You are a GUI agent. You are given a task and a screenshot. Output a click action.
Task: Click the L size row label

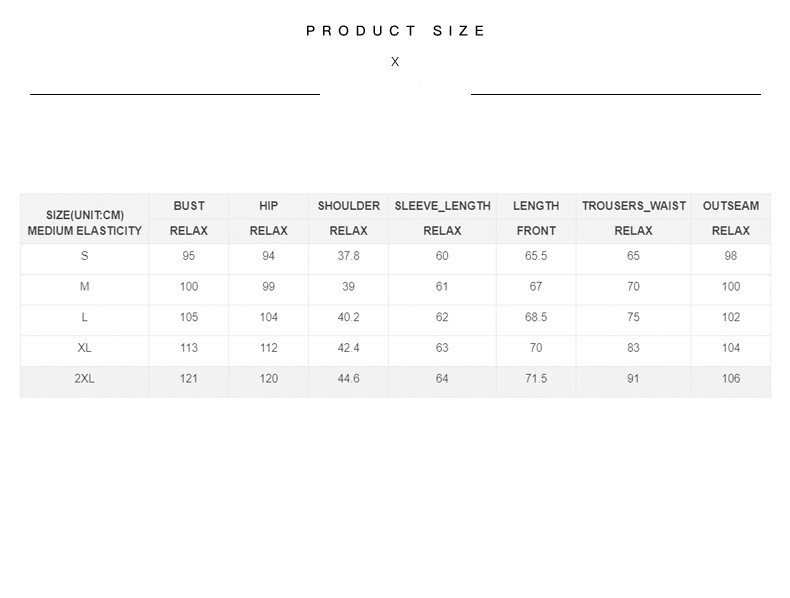(x=85, y=318)
